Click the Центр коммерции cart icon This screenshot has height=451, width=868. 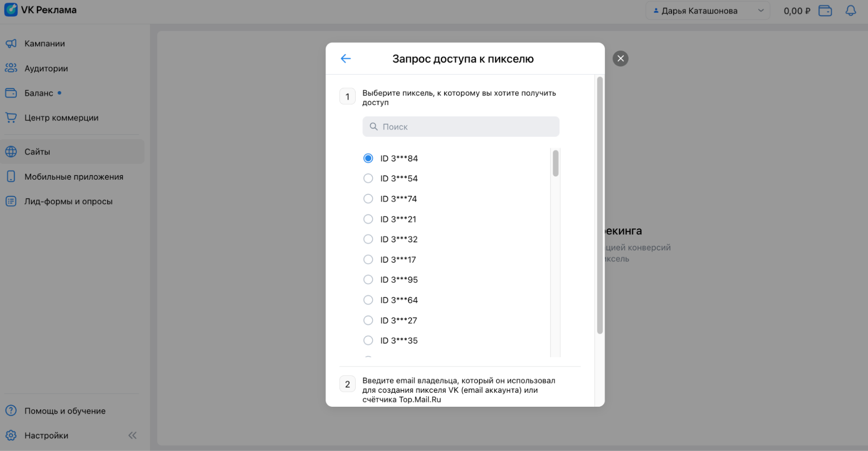11,118
